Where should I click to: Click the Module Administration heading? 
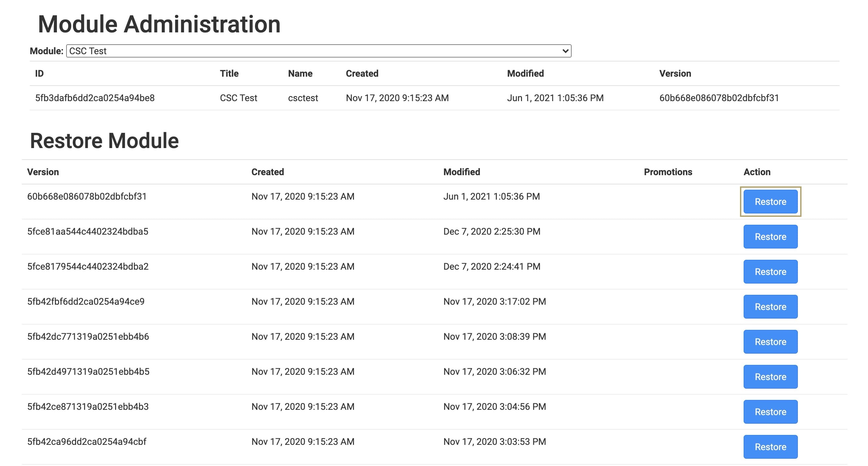159,24
